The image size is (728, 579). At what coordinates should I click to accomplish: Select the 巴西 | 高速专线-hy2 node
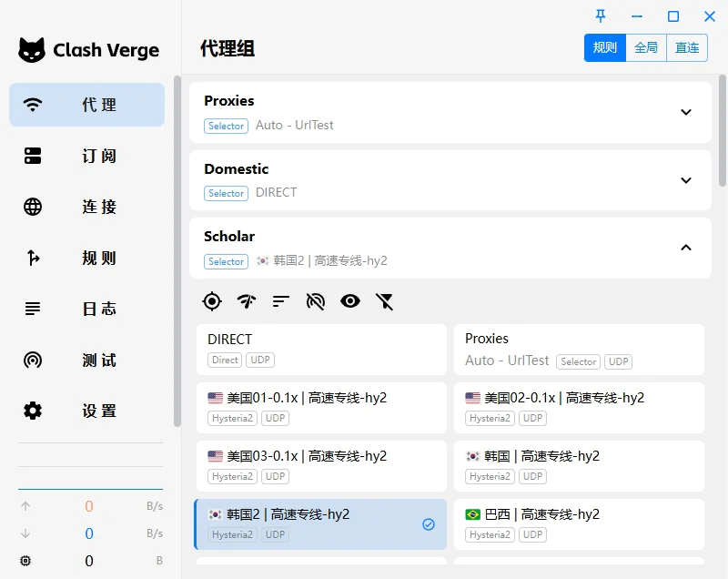579,523
